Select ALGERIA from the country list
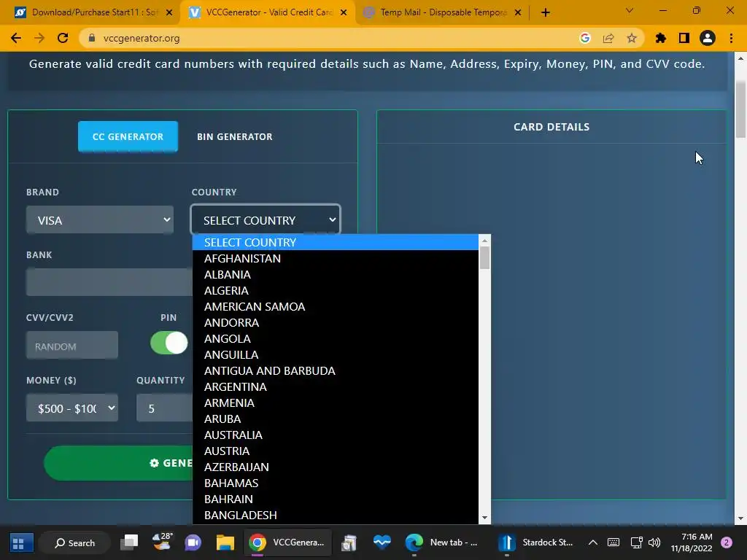The width and height of the screenshot is (747, 560). (x=336, y=290)
